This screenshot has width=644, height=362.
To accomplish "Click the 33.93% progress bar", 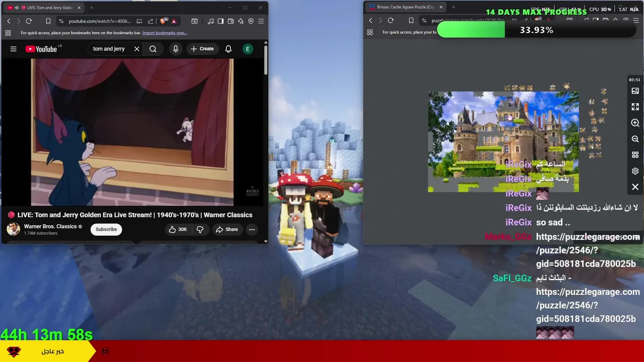I will pyautogui.click(x=536, y=30).
